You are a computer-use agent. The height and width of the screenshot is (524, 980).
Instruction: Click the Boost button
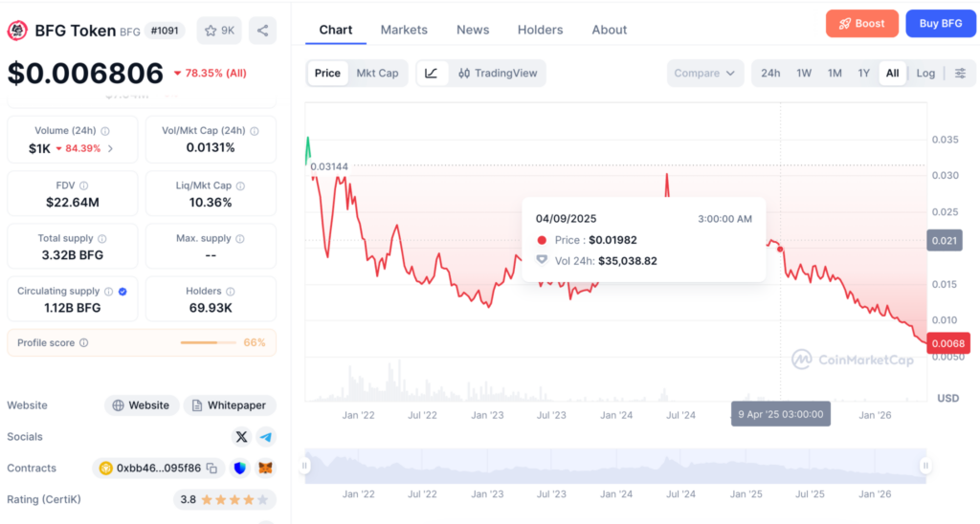(x=862, y=24)
